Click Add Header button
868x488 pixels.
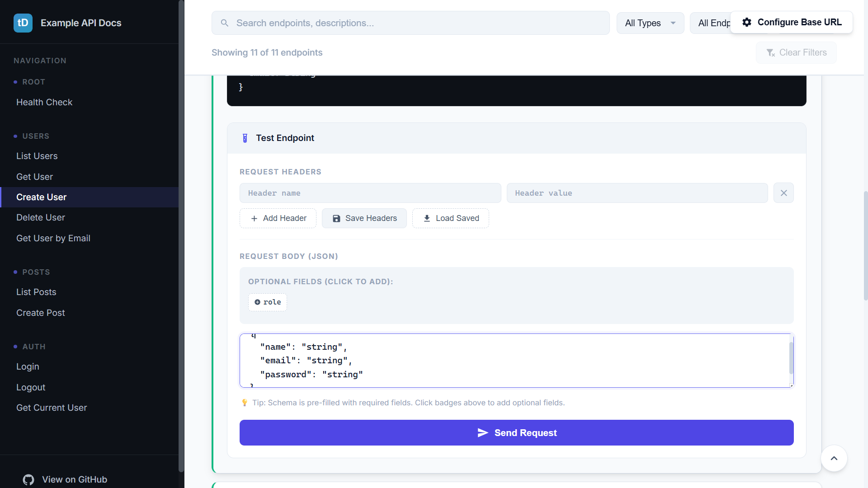(x=278, y=219)
